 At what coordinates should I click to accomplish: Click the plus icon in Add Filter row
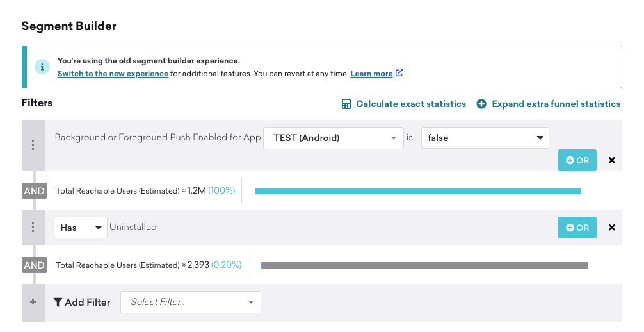point(33,302)
